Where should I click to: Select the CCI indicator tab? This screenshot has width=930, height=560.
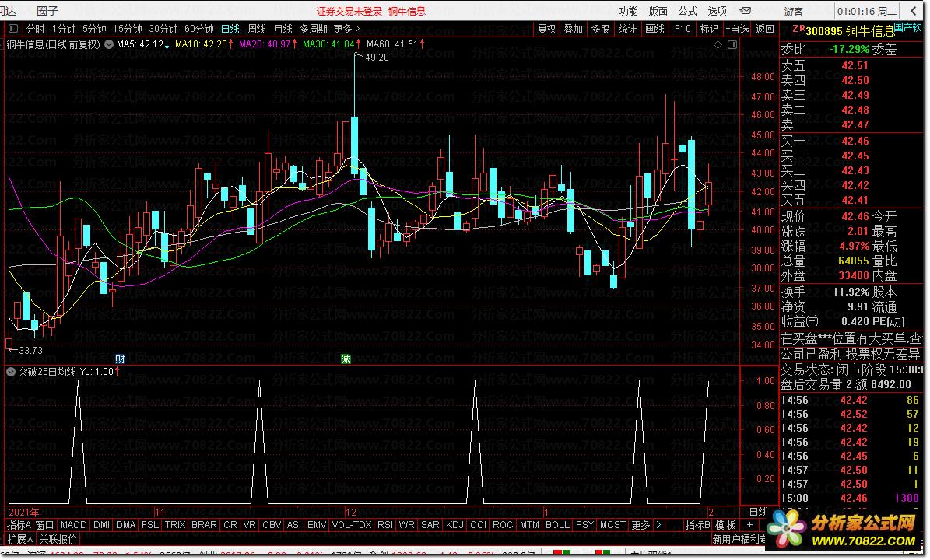[x=478, y=525]
